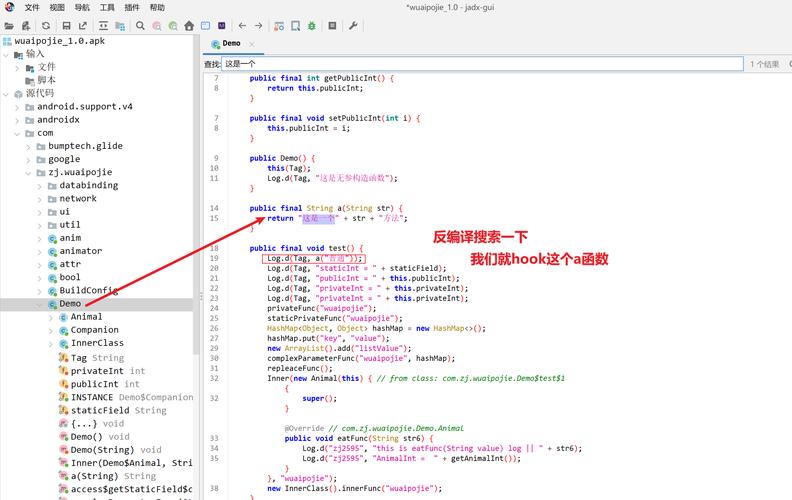Click the Quark engine icon
Image resolution: width=792 pixels, height=500 pixels.
pos(295,26)
